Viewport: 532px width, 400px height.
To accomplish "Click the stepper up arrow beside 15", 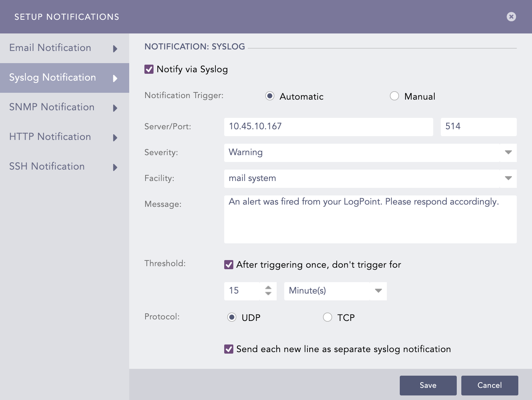I will (269, 287).
